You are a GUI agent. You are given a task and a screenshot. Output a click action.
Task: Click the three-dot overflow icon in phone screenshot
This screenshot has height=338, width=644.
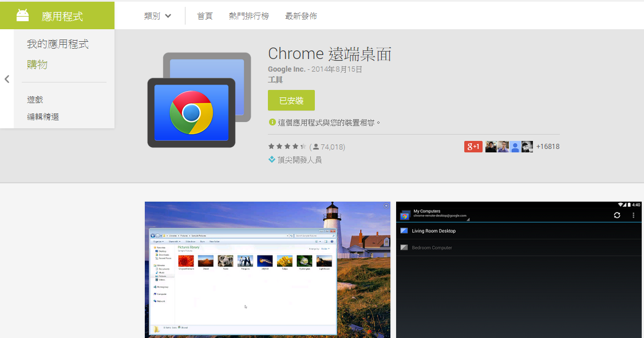[633, 215]
